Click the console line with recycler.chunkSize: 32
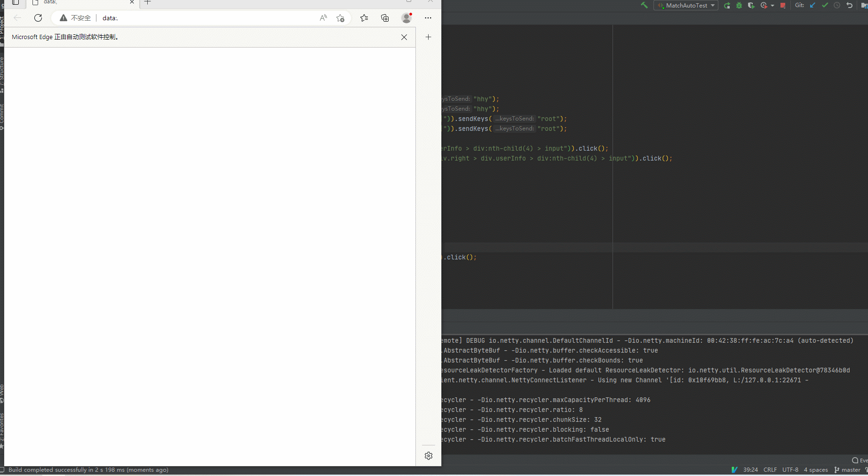 coord(521,420)
